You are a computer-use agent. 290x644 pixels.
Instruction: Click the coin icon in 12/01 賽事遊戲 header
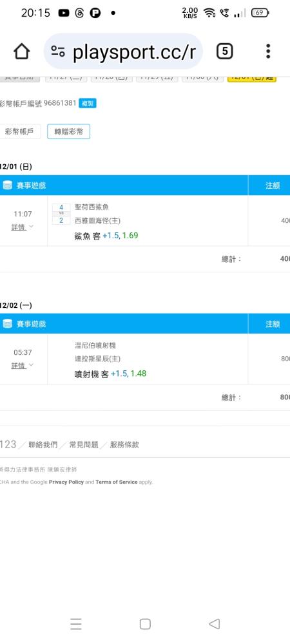point(7,185)
